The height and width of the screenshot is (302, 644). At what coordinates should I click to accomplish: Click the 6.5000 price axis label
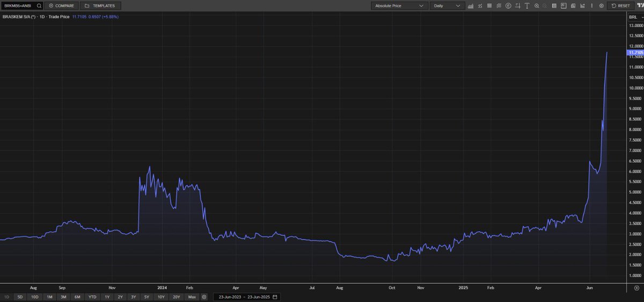coord(636,161)
